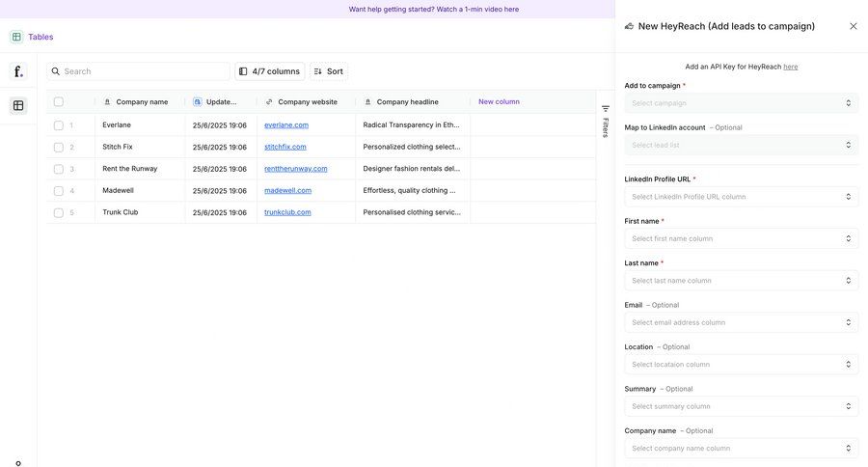Click the Company name column type icon
The image size is (868, 467).
[x=107, y=102]
